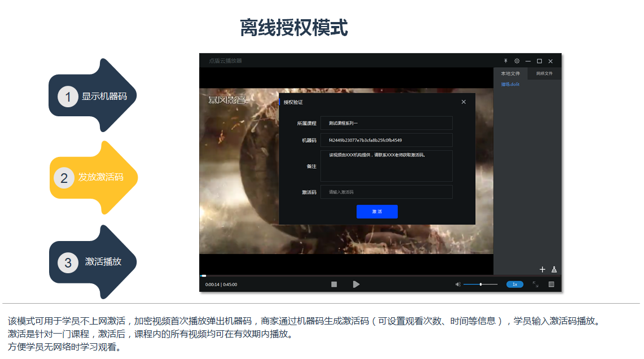Screen dimensions: 644x359
Task: Toggle always-on-top with the pin icon
Action: click(506, 61)
